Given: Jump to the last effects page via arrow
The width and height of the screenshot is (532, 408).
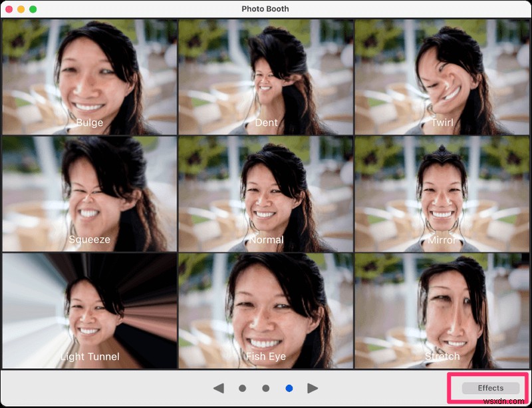Looking at the screenshot, I should (x=311, y=387).
